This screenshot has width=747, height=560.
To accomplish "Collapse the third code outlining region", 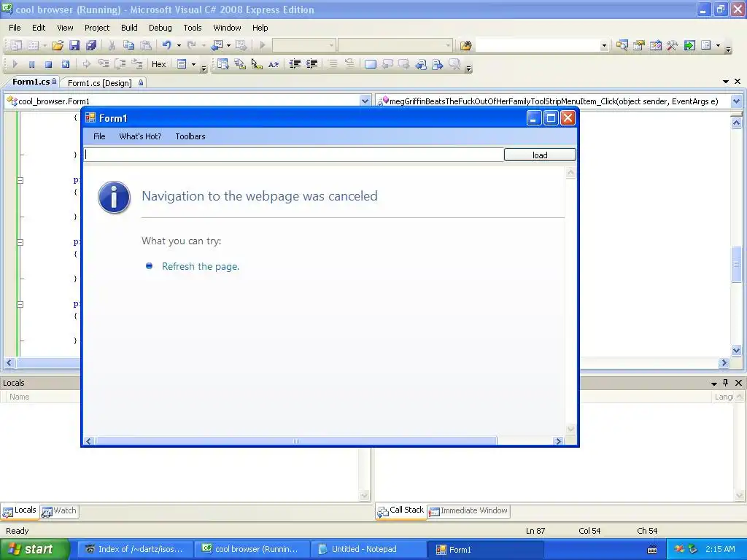I will (x=20, y=304).
